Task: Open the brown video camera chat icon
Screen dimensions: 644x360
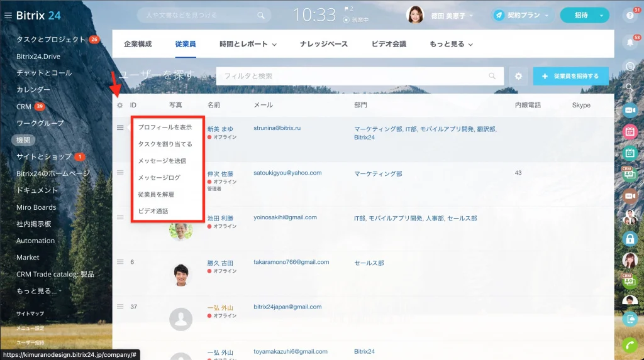Action: point(630,196)
